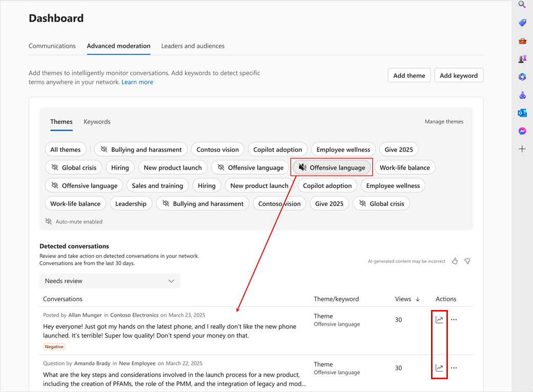This screenshot has width=533, height=392.
Task: Open the Leaders and audiences tab
Action: (x=193, y=46)
